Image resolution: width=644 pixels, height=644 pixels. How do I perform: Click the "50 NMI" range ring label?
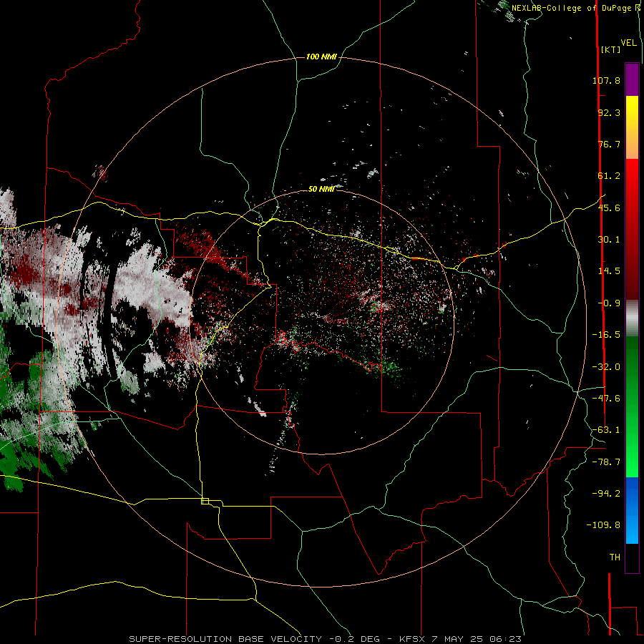pos(321,189)
